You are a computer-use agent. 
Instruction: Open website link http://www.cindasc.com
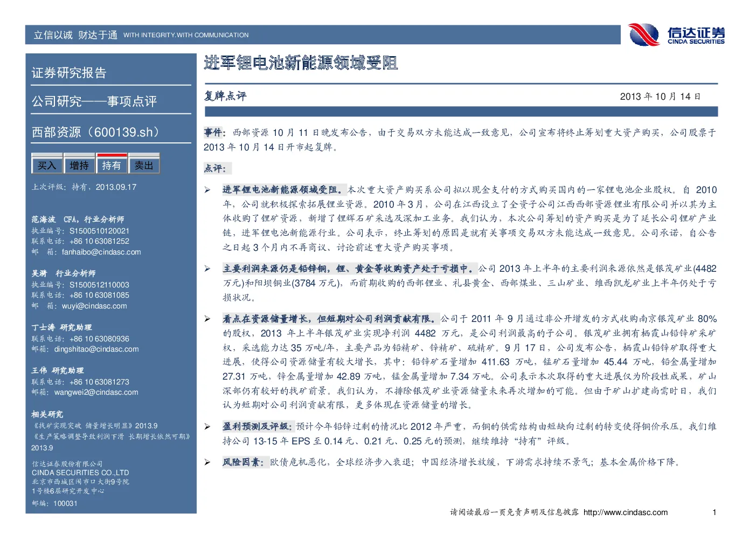click(626, 512)
